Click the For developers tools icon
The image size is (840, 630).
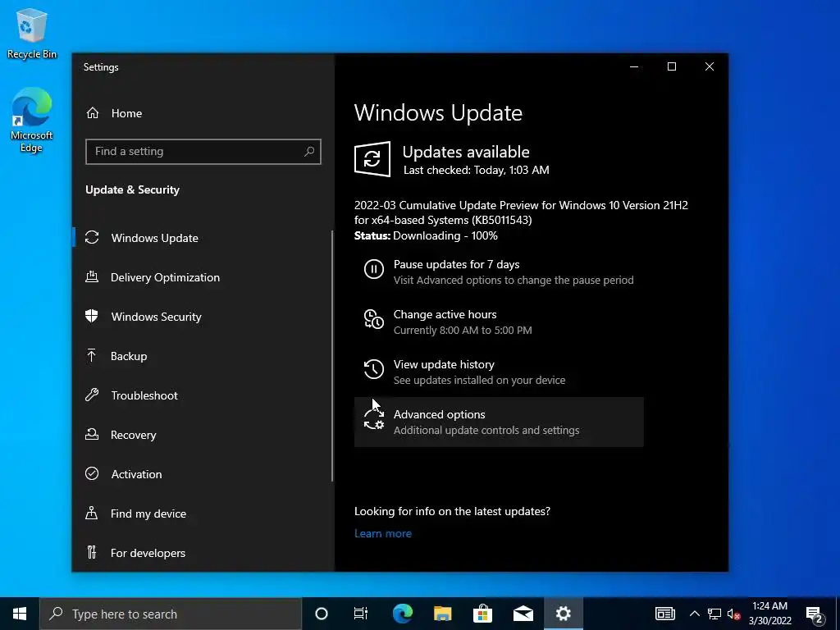pos(92,552)
